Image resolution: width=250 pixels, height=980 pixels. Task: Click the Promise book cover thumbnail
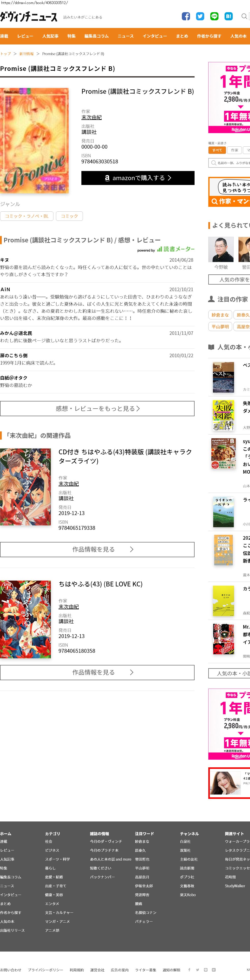tap(34, 140)
